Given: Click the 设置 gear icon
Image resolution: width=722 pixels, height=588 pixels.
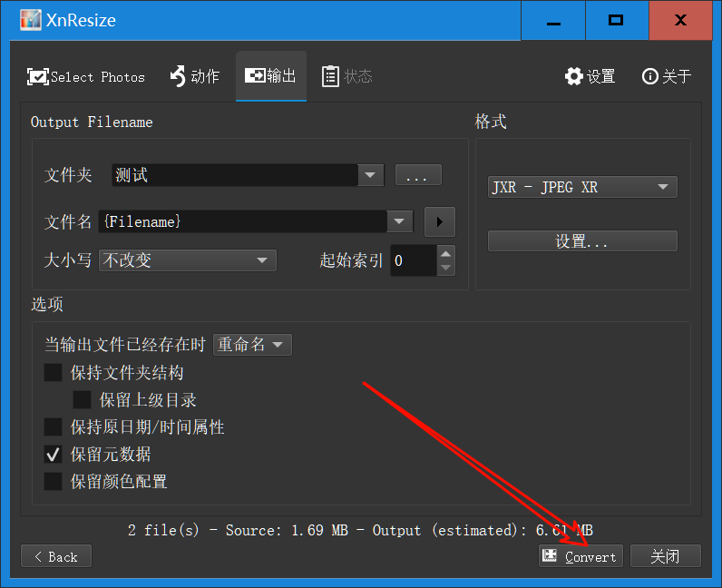Looking at the screenshot, I should tap(574, 76).
